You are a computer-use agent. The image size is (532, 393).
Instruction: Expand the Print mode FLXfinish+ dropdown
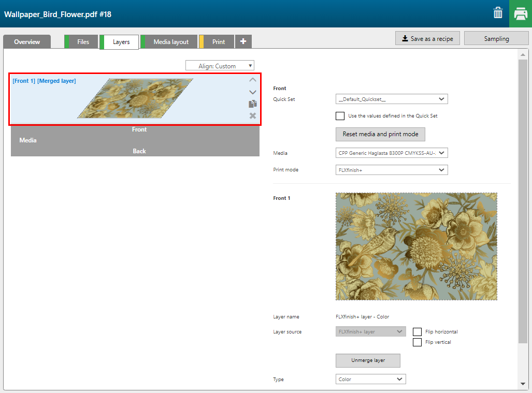click(x=392, y=170)
